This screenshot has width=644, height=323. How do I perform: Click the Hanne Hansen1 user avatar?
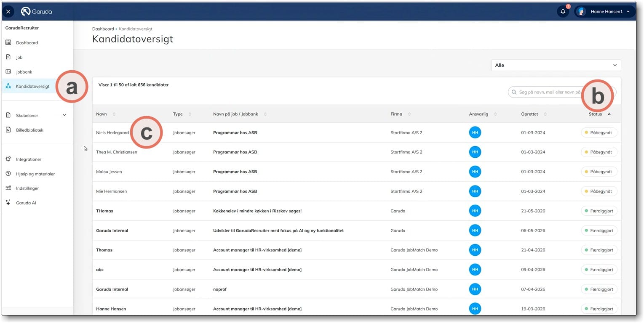pyautogui.click(x=582, y=12)
